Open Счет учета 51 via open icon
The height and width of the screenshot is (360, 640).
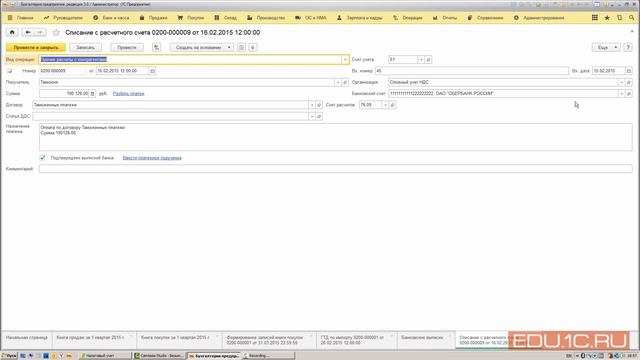428,60
